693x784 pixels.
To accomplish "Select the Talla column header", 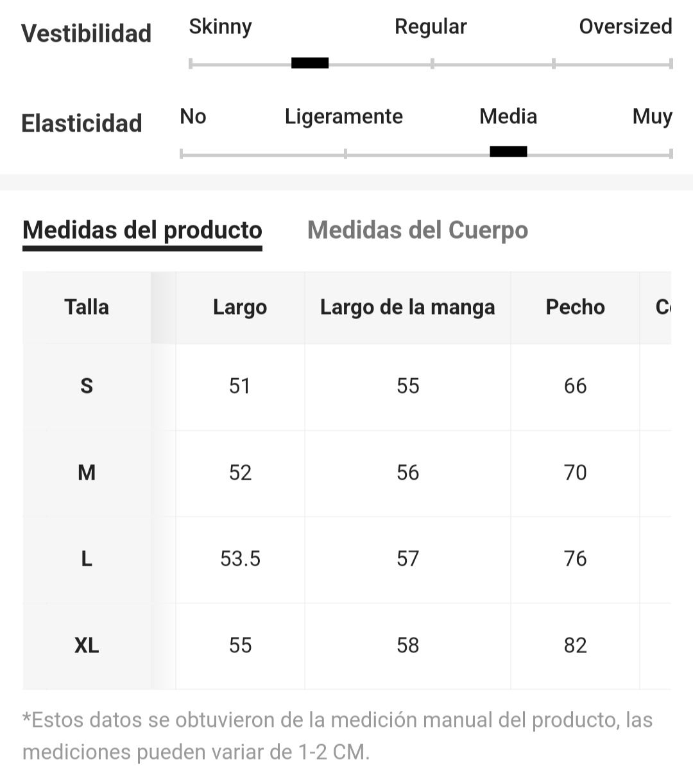I will (87, 307).
